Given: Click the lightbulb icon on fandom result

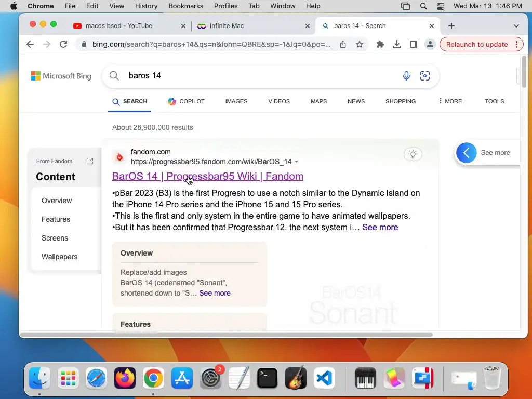Looking at the screenshot, I should pos(413,154).
